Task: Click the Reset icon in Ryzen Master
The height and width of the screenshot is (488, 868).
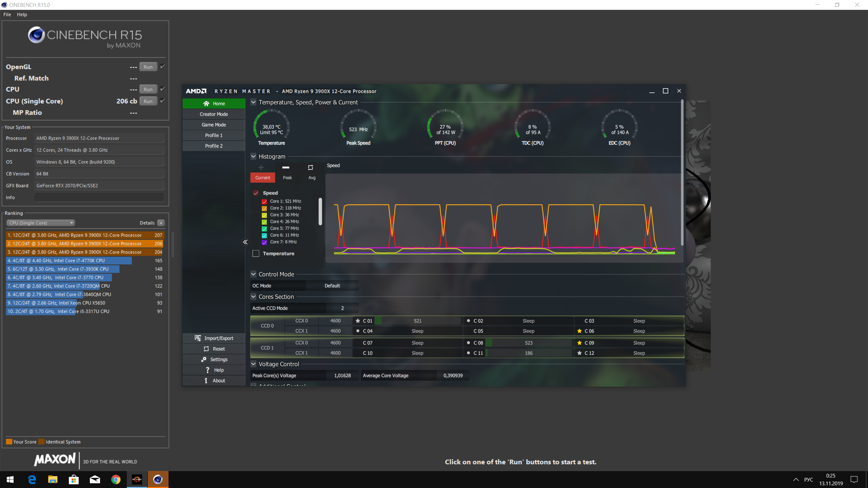Action: [206, 349]
